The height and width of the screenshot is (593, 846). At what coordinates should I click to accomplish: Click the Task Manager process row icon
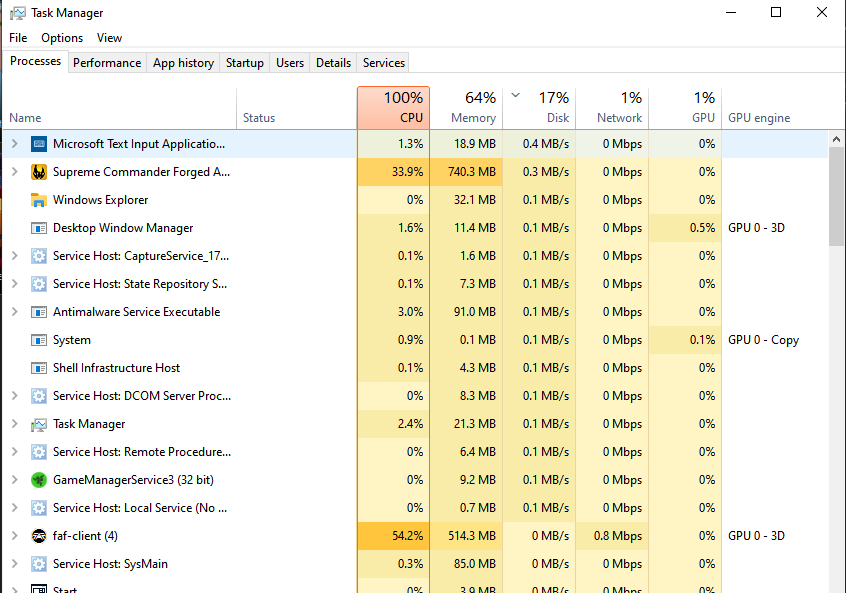pyautogui.click(x=39, y=424)
